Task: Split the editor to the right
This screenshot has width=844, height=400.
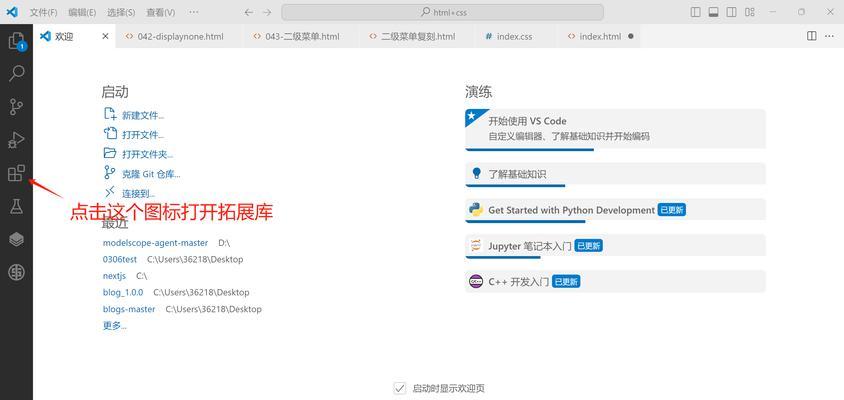Action: click(812, 36)
